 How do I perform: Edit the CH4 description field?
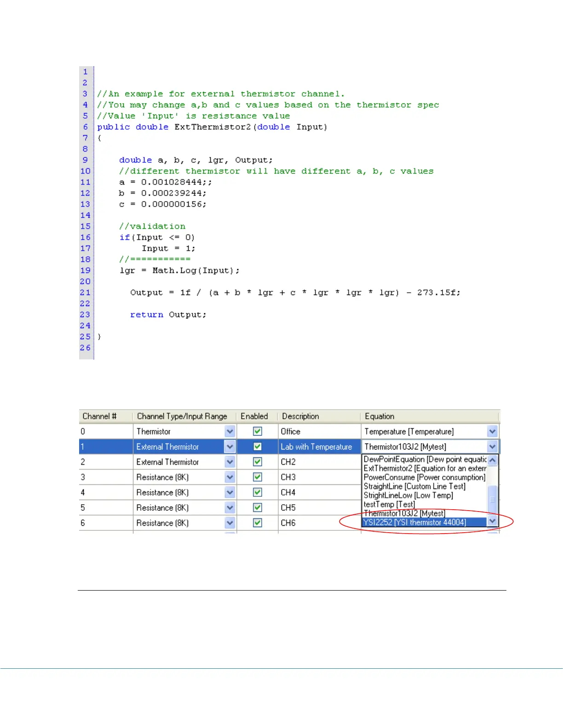[x=318, y=492]
